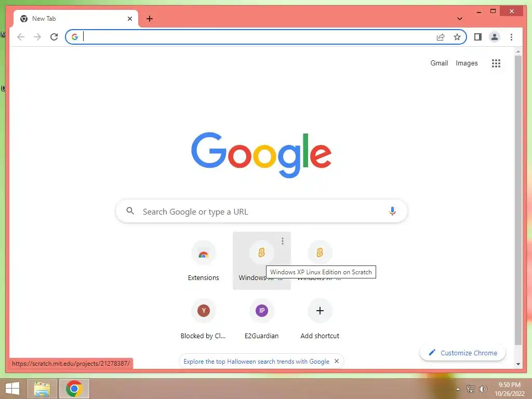Open the Blocked by Cl... shortcut
Viewport: 532px width, 399px height.
pyautogui.click(x=203, y=319)
